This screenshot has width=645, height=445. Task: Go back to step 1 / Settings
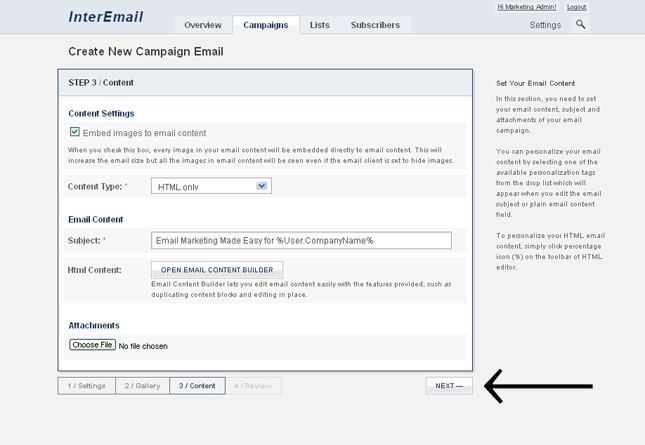click(x=86, y=385)
